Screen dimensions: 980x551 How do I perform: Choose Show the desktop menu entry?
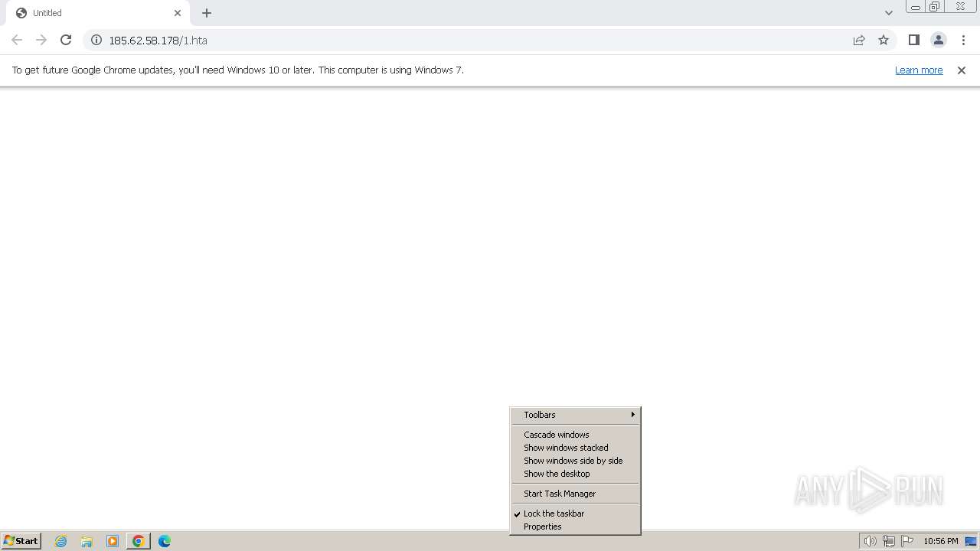tap(575, 474)
